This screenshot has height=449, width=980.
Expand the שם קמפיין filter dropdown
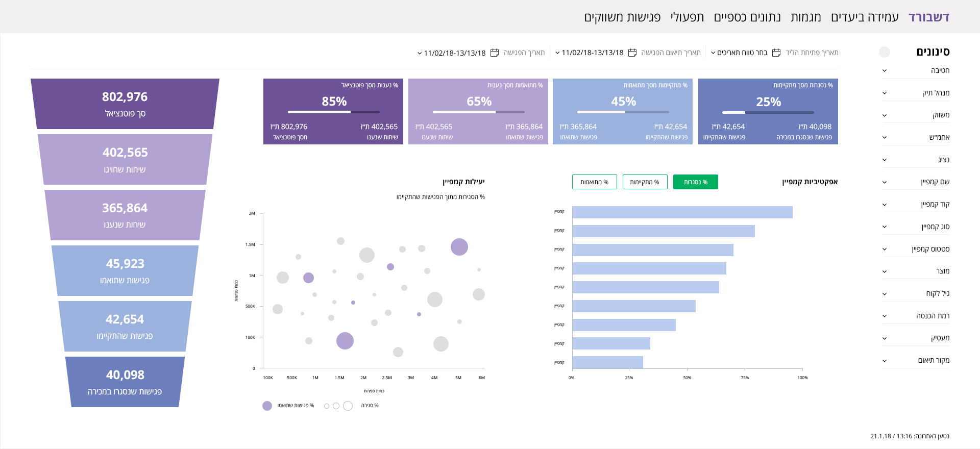[x=885, y=182]
